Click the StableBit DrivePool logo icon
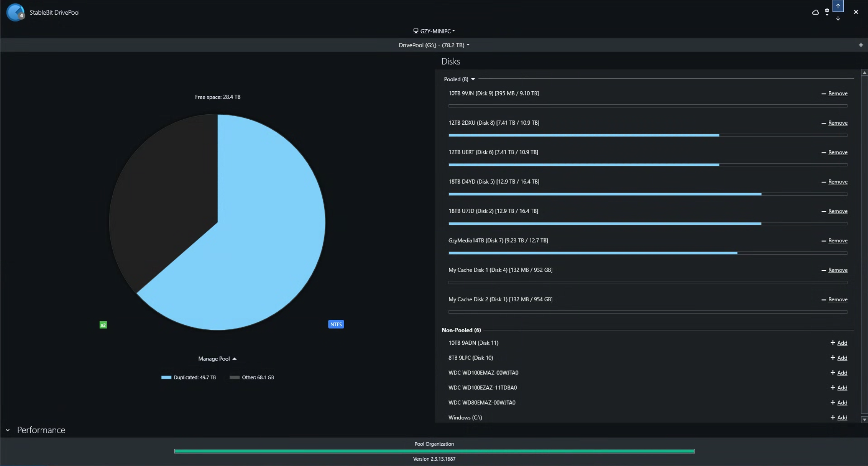The image size is (868, 466). click(x=15, y=12)
